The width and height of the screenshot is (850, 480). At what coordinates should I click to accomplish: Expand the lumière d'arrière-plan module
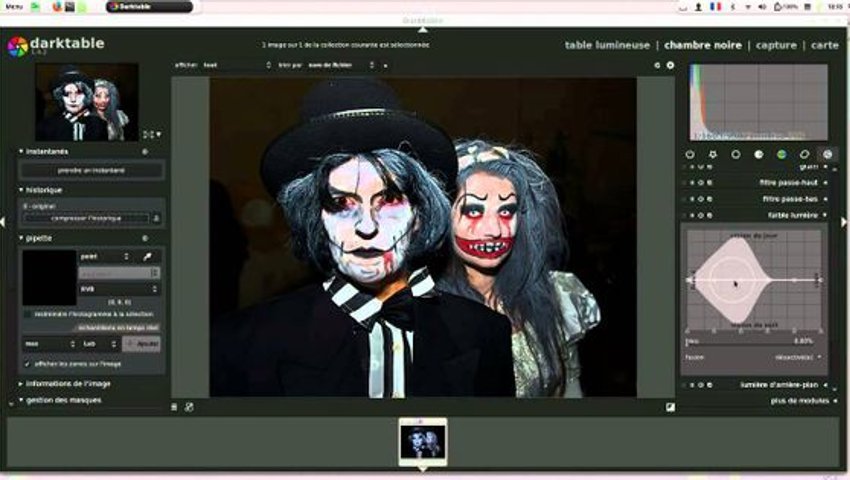tap(779, 385)
